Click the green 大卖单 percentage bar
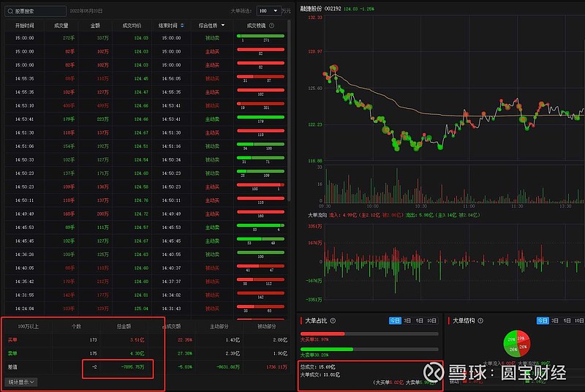The width and height of the screenshot is (585, 392). [326, 350]
